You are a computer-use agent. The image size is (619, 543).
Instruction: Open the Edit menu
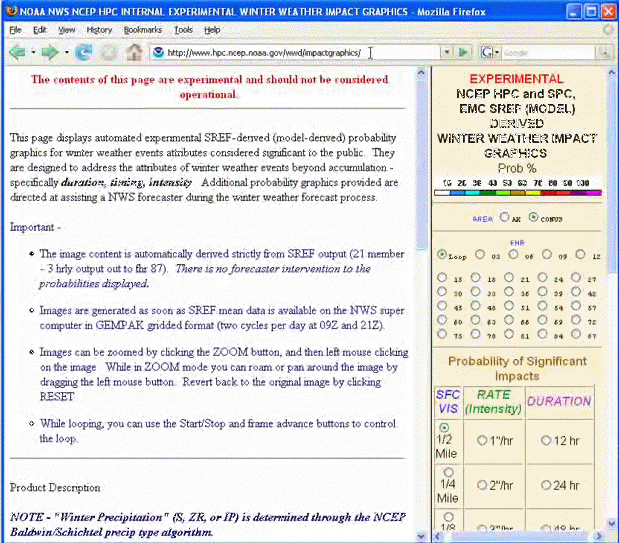[x=39, y=30]
